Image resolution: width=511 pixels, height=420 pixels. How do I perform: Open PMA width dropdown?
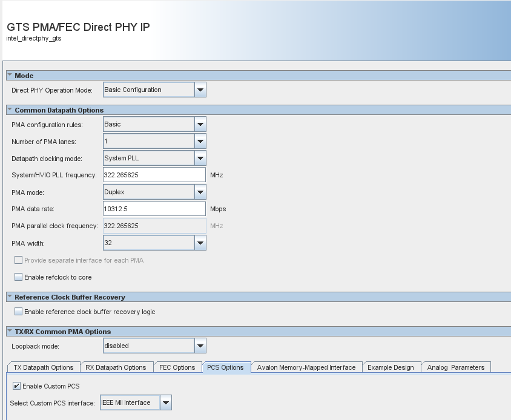tap(200, 243)
